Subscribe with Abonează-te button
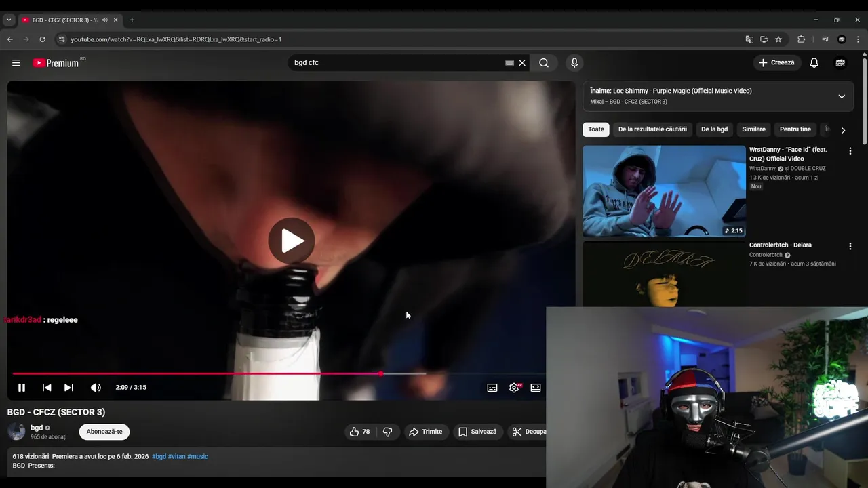 click(x=104, y=432)
